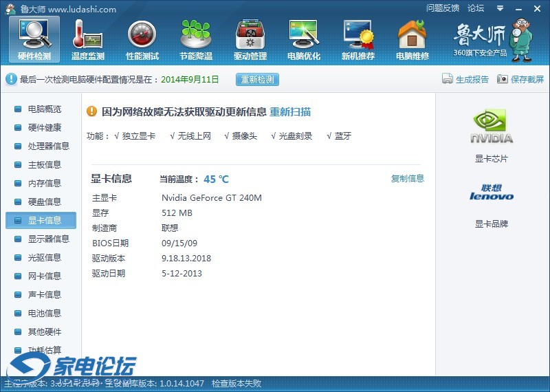Select 处理器信息 in the left sidebar
The image size is (550, 392).
pyautogui.click(x=48, y=146)
